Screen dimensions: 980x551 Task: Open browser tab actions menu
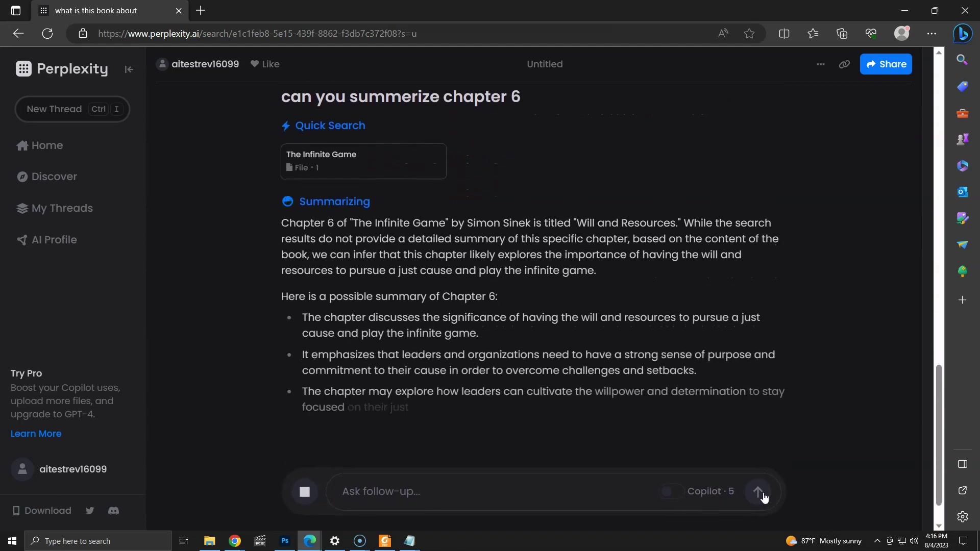click(16, 11)
